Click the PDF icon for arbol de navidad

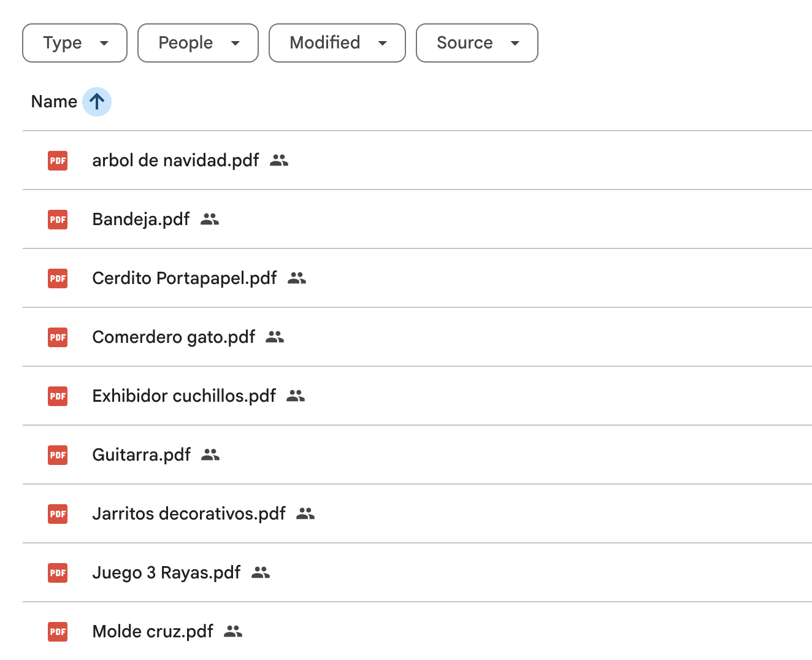tap(58, 161)
